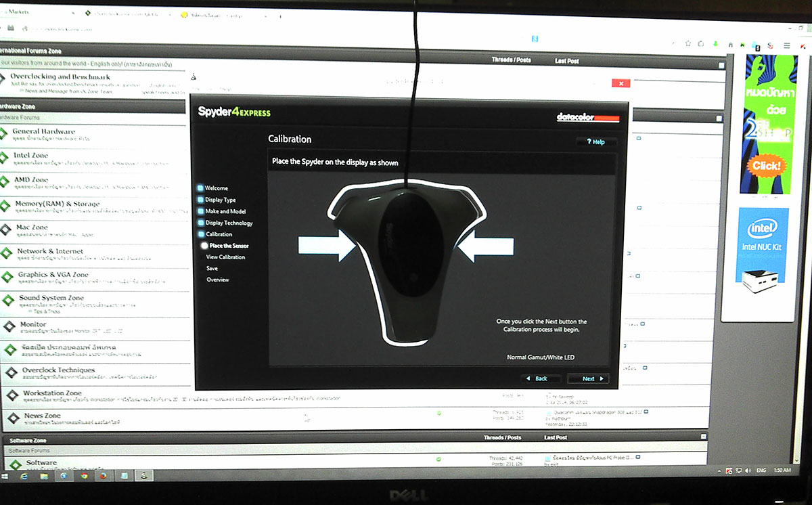Open the Workstation Zone forum

pyautogui.click(x=52, y=393)
